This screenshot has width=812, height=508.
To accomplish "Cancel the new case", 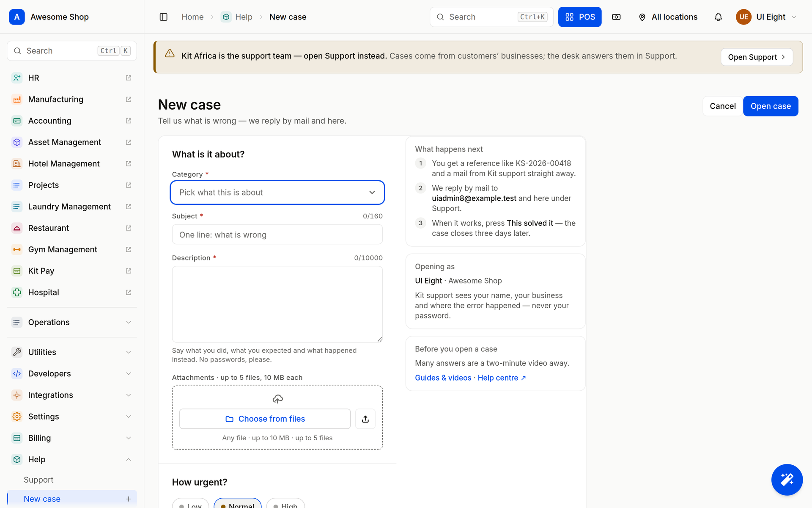I will (x=722, y=106).
